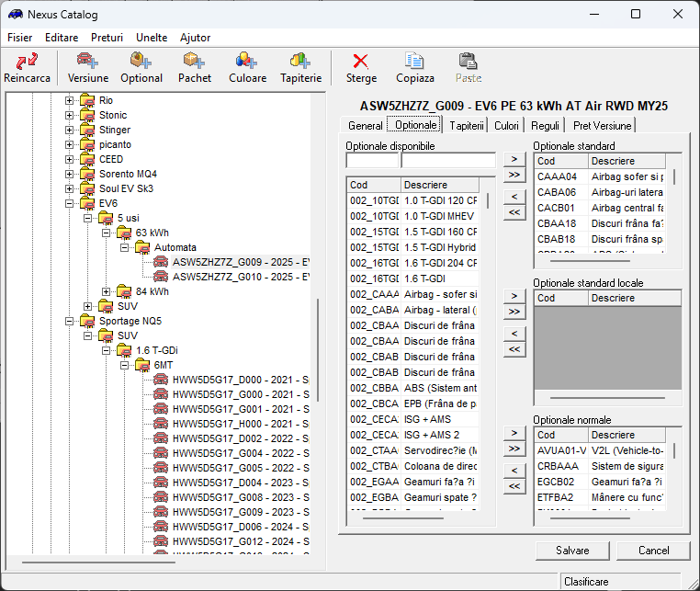700x591 pixels.
Task: Open the Fisier menu
Action: point(19,38)
